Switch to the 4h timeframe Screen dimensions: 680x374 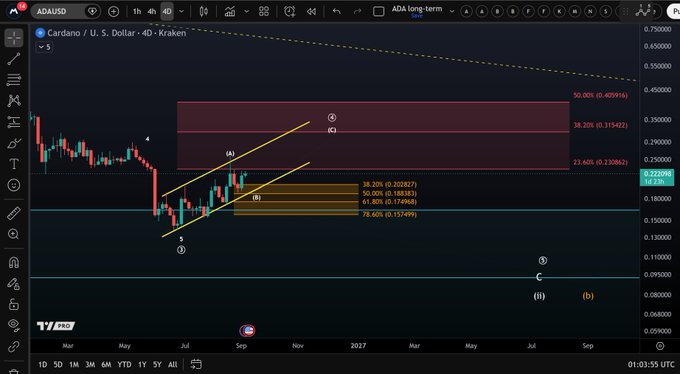point(152,12)
